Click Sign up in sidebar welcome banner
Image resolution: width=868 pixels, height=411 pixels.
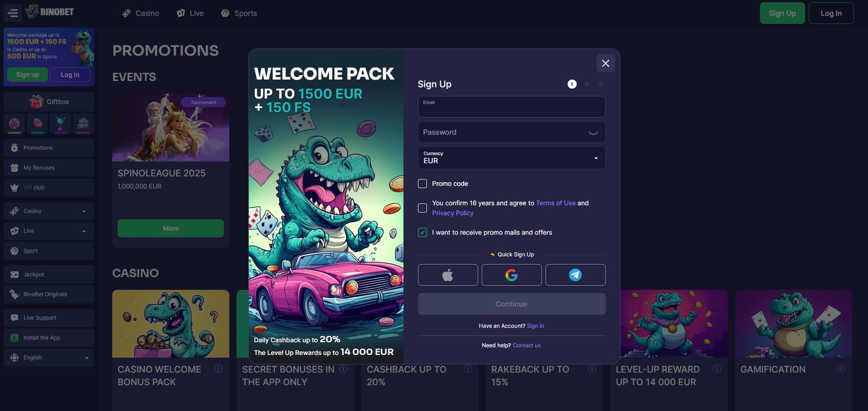click(28, 75)
